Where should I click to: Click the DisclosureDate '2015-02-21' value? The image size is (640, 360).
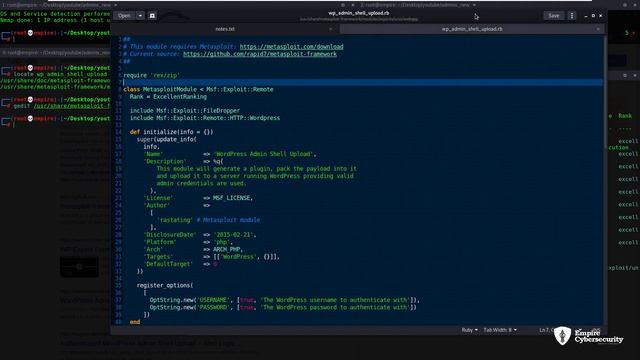(235, 235)
